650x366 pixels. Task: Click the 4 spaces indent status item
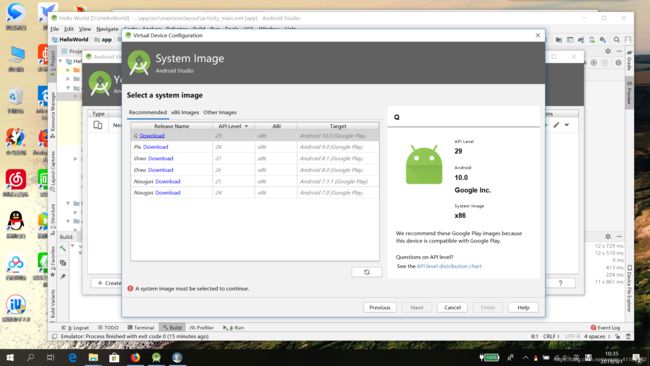tap(597, 337)
